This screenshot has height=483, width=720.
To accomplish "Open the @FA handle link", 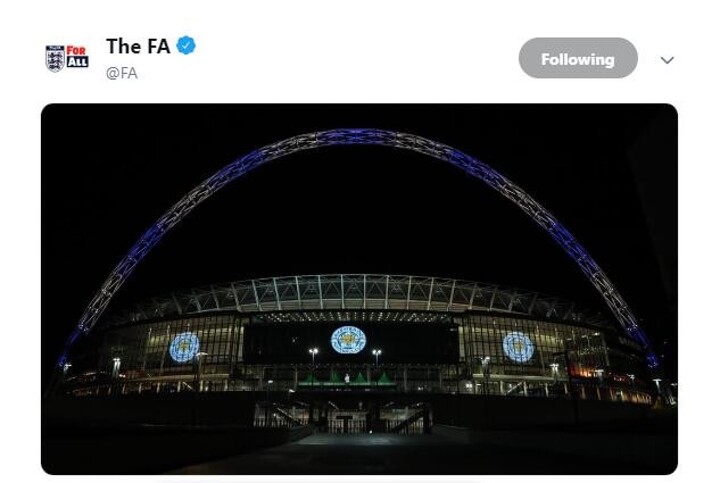I will click(x=121, y=73).
